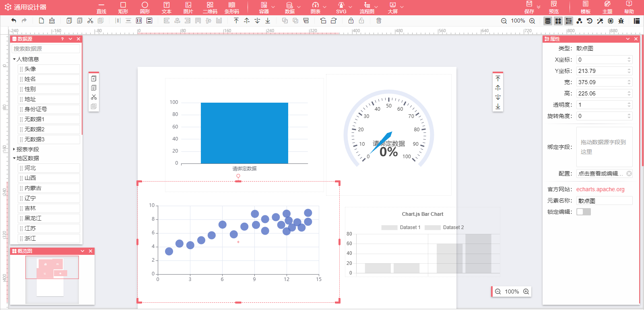Click the undo arrow icon
This screenshot has height=310, width=644.
pyautogui.click(x=14, y=21)
